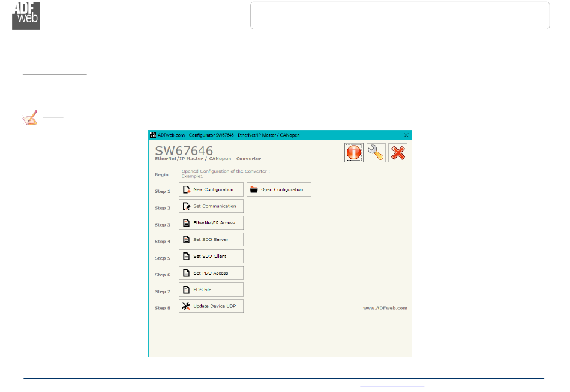
Task: Open EtherNet/IP Access settings
Action: (211, 223)
